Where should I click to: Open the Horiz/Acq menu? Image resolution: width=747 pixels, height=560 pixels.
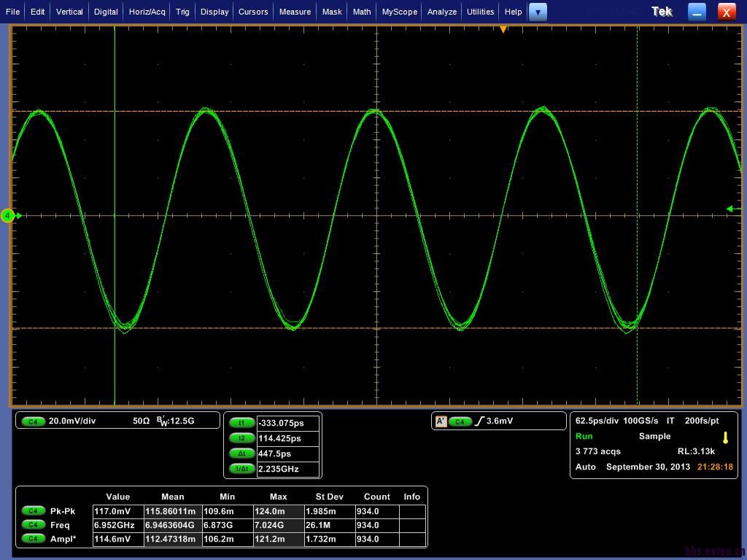[x=147, y=12]
